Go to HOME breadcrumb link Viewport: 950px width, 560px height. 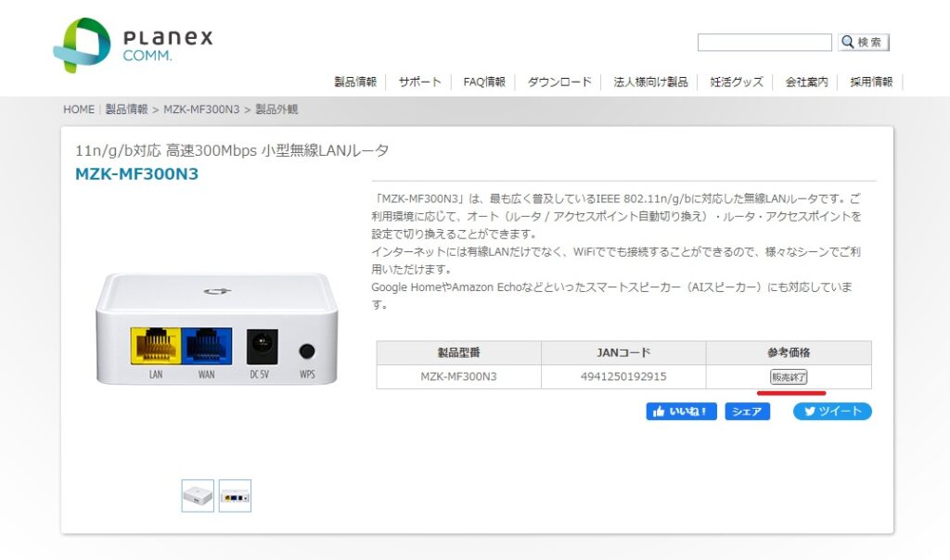click(79, 109)
